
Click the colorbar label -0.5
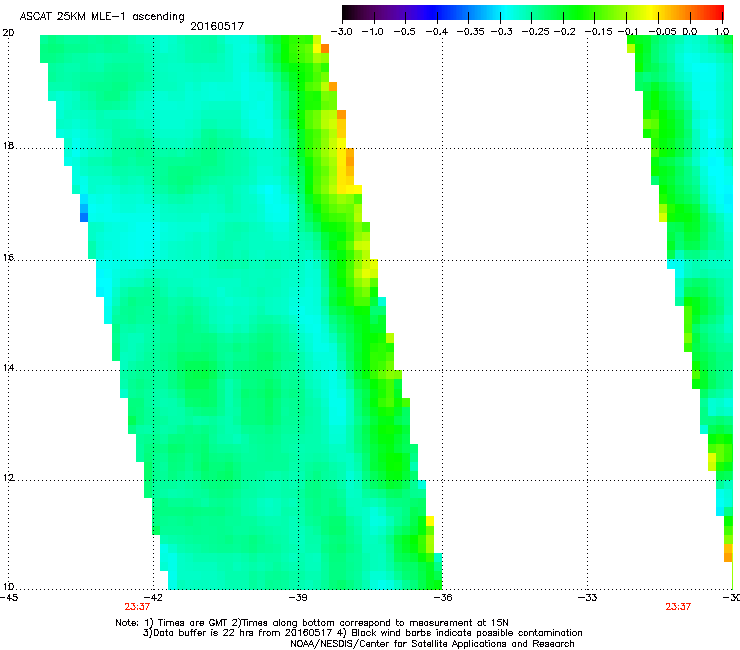[x=405, y=32]
